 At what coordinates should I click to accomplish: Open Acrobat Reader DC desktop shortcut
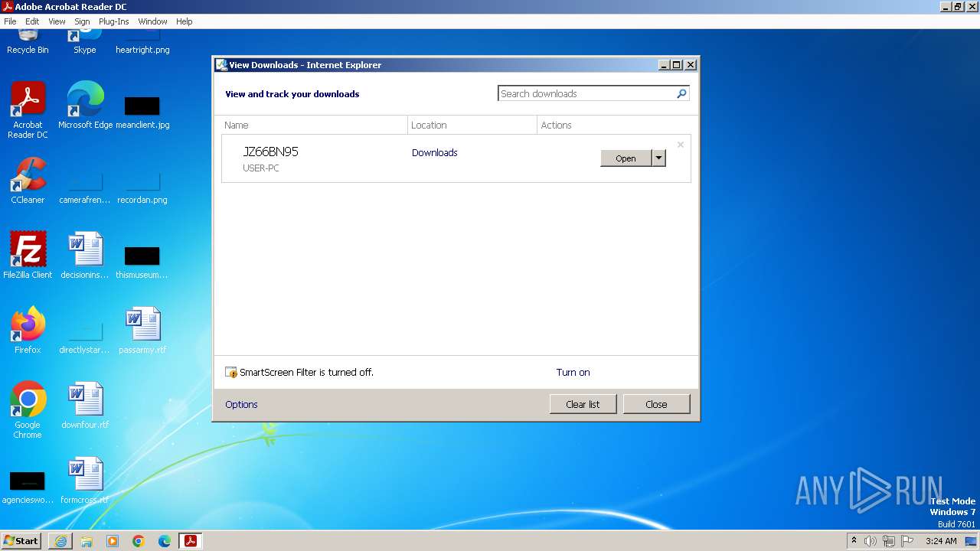point(28,110)
